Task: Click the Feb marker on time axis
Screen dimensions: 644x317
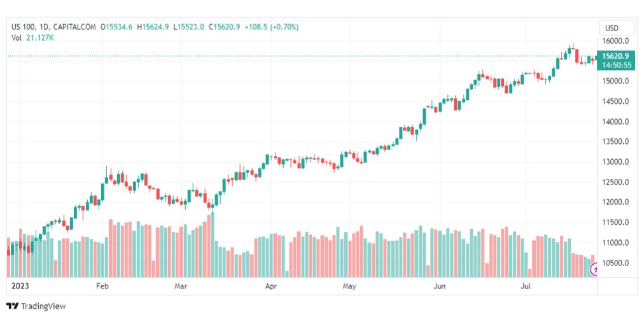Action: [103, 287]
